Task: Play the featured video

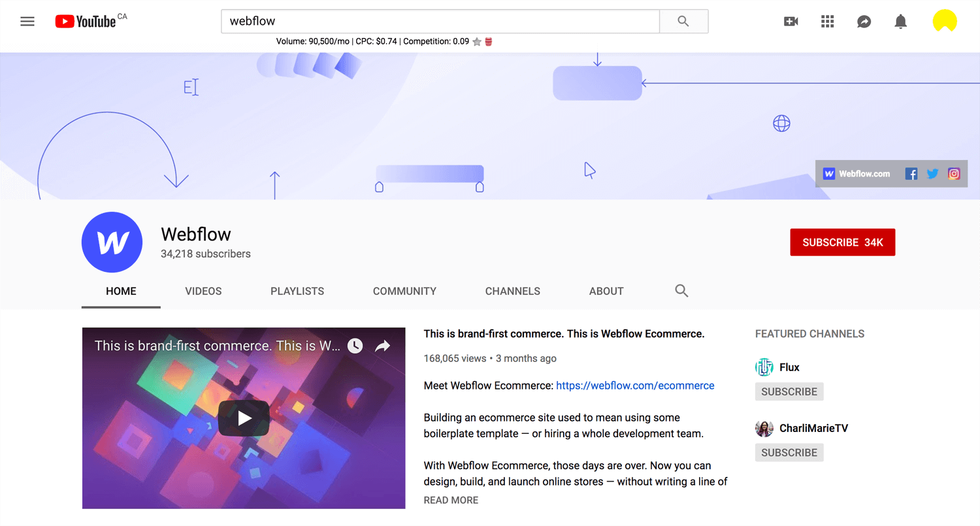Action: tap(244, 418)
